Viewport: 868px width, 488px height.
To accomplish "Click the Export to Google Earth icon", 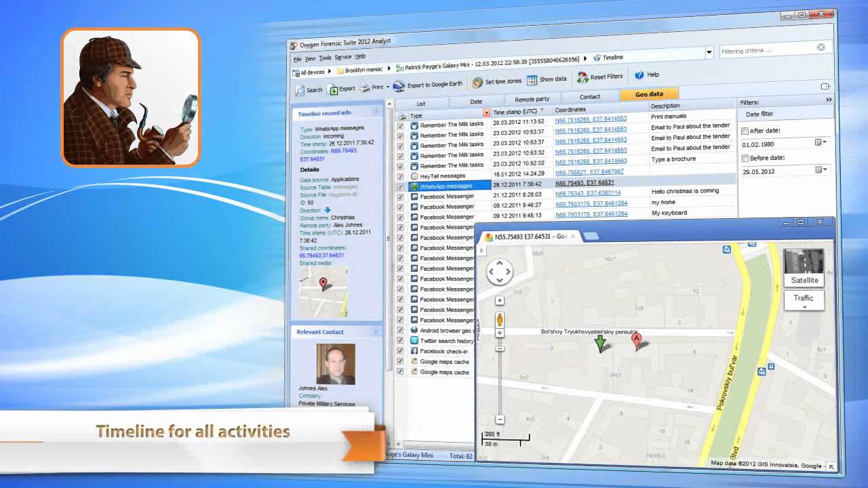I will (399, 85).
